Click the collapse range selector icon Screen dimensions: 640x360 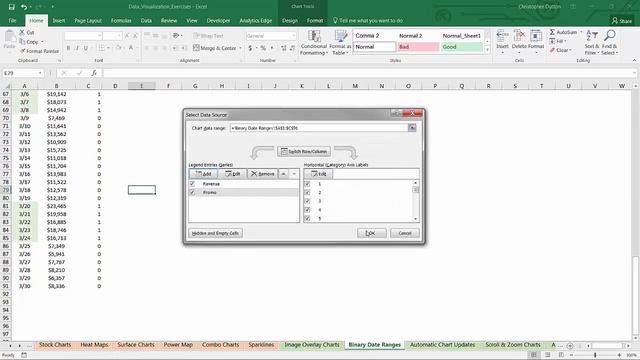coord(412,128)
